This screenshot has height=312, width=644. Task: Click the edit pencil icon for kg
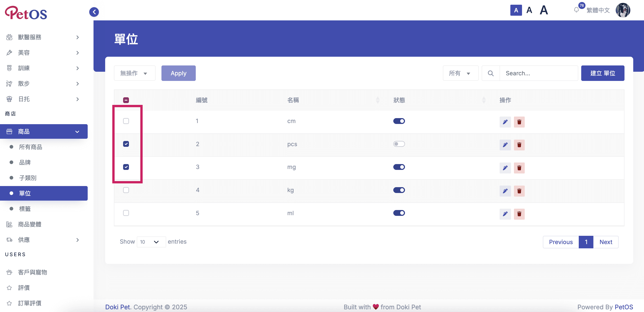pos(505,191)
